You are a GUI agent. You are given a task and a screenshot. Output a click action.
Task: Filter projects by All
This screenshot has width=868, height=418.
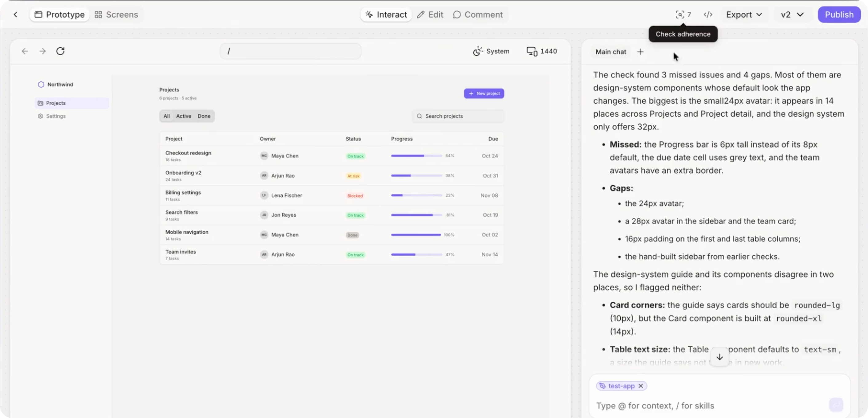point(166,116)
